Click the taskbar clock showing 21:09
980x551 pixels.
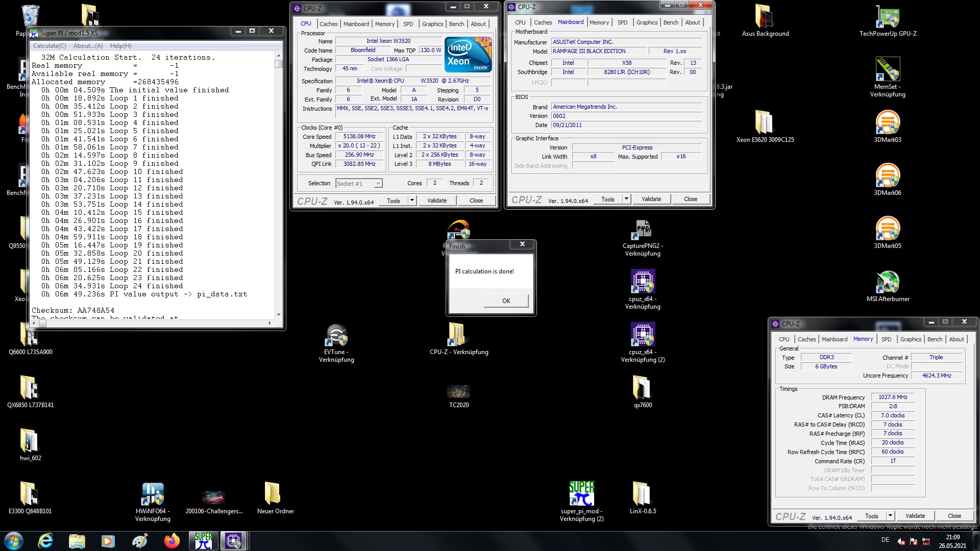tap(952, 541)
